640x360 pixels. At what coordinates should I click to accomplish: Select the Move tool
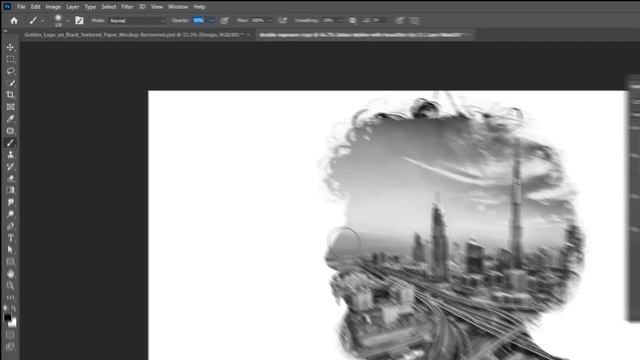11,48
